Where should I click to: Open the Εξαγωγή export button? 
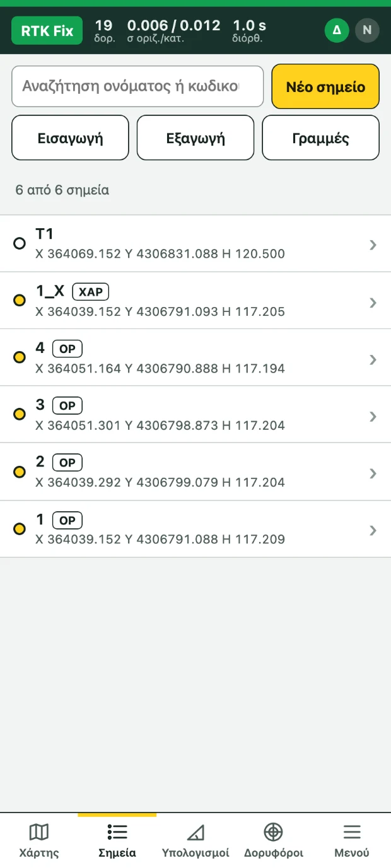click(195, 138)
